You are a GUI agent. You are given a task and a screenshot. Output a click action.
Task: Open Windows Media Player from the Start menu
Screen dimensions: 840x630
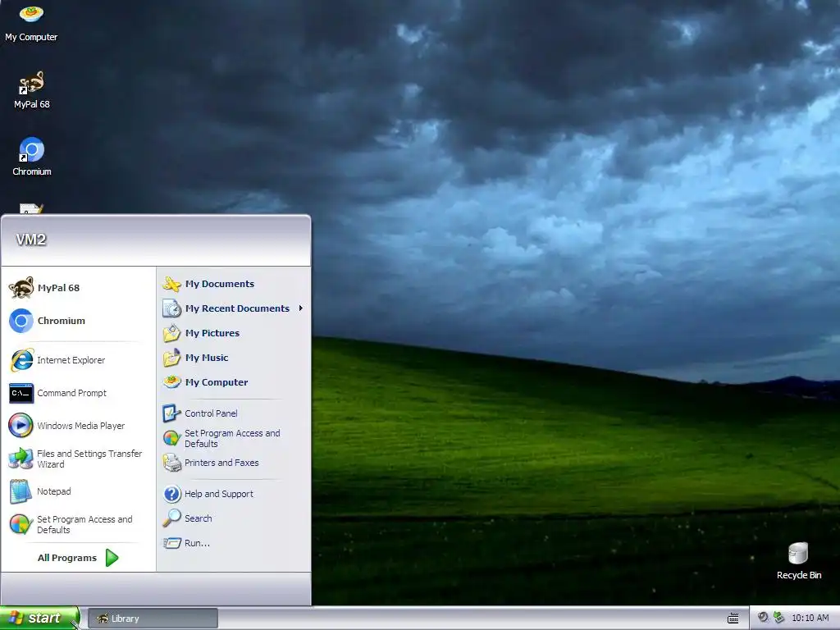click(78, 426)
